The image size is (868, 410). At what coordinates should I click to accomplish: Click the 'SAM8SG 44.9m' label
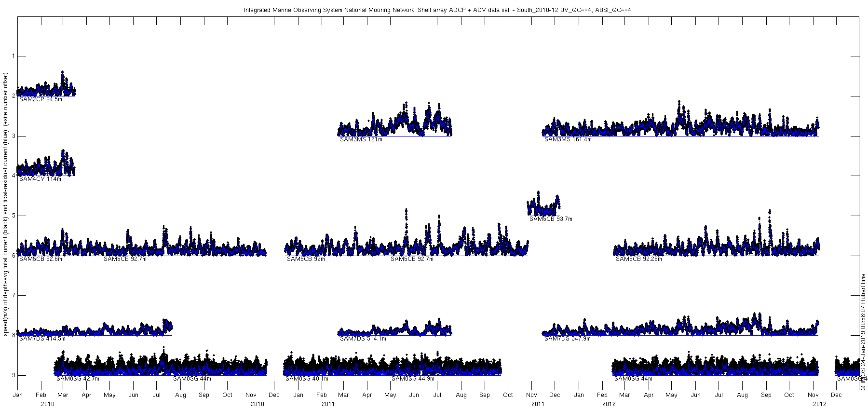coord(413,379)
